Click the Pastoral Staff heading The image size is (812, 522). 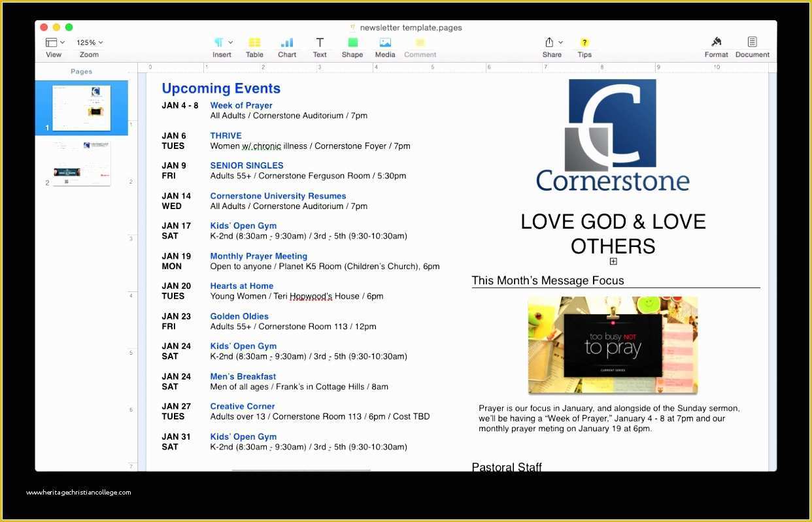507,466
